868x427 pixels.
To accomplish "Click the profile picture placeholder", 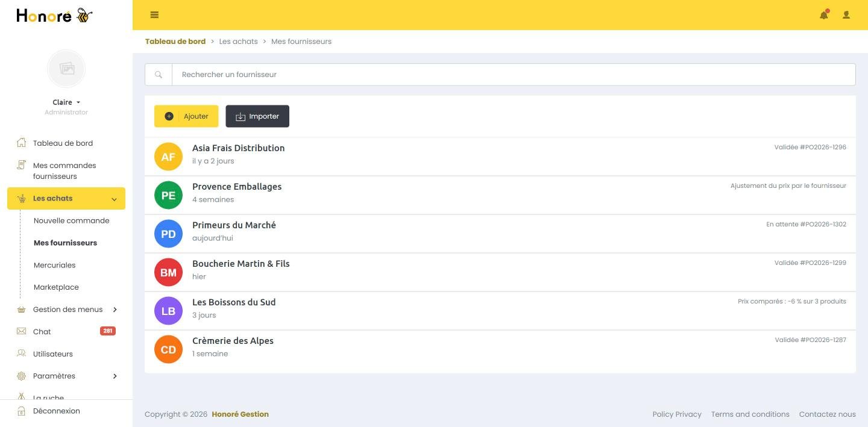I will pyautogui.click(x=66, y=69).
